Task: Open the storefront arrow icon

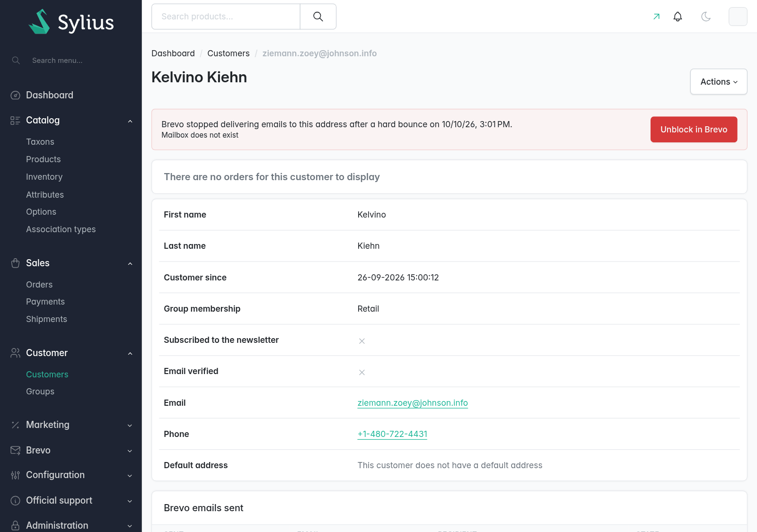Action: [656, 17]
